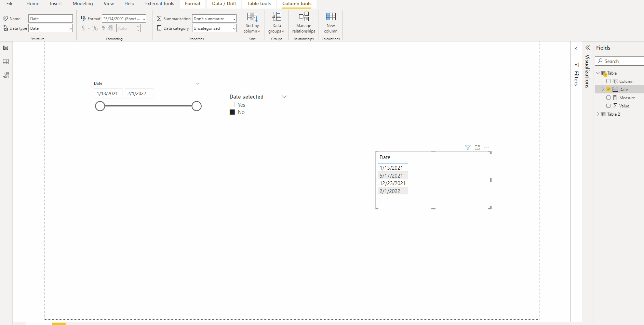The image size is (644, 325).
Task: Open Data groups menu
Action: pos(277,23)
